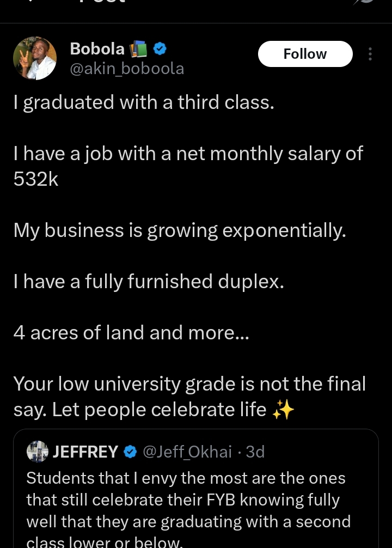
Task: Click 'My business is growing exponentially.' line
Action: [x=180, y=230]
